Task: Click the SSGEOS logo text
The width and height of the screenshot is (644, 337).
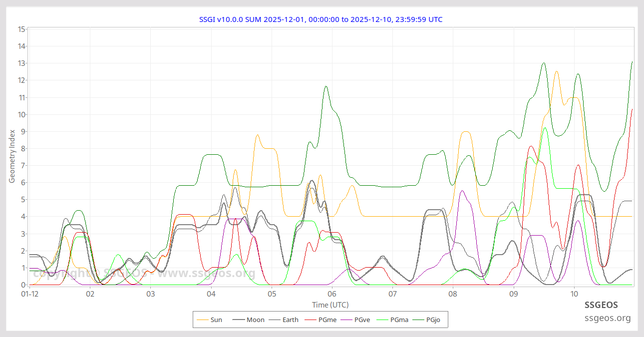Action: (x=601, y=305)
